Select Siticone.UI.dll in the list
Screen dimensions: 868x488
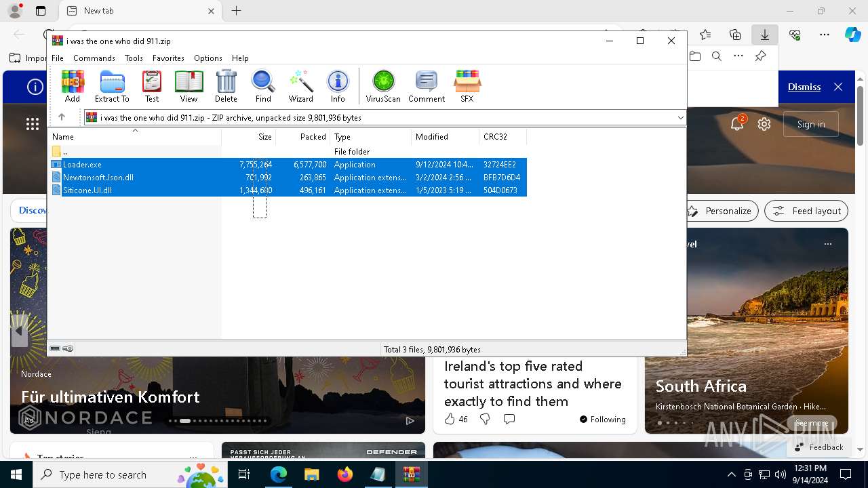coord(288,190)
